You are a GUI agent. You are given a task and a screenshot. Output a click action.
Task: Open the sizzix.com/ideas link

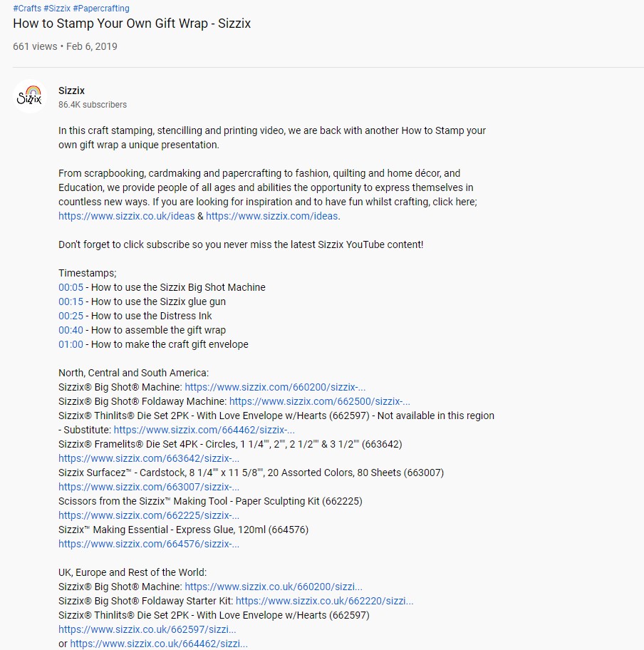pyautogui.click(x=272, y=216)
